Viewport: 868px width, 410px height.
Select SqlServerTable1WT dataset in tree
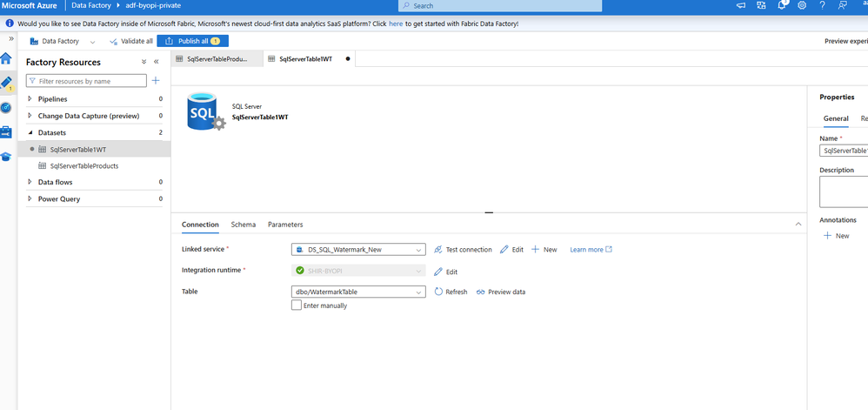pos(94,149)
